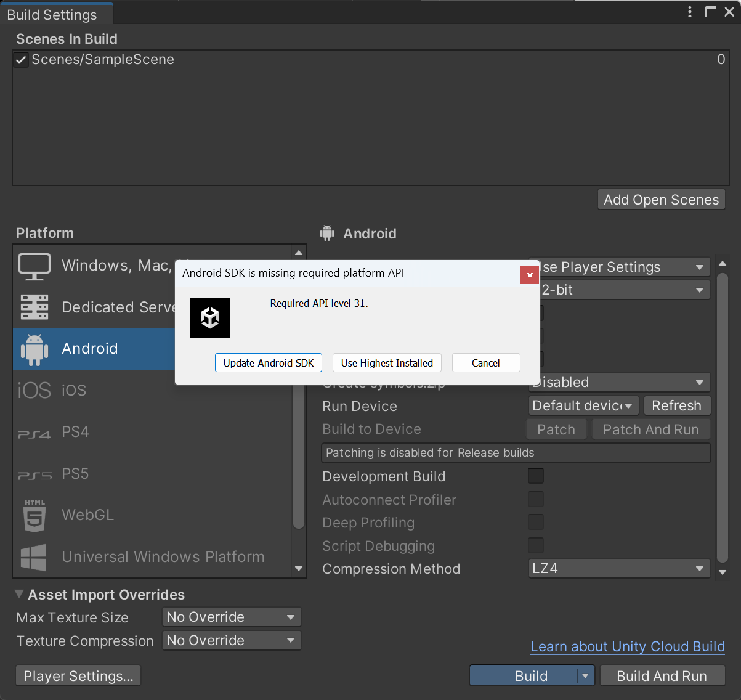Image resolution: width=741 pixels, height=700 pixels.
Task: Click platform list scroll-up arrow
Action: [299, 253]
